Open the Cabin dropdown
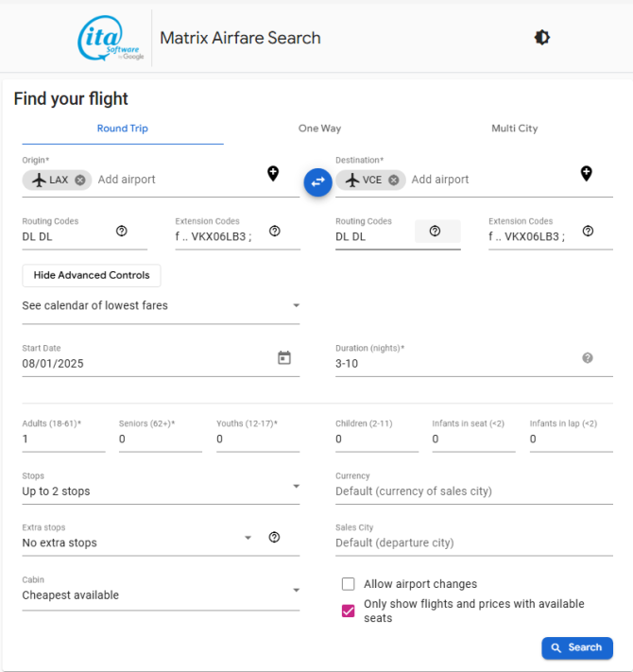 click(x=161, y=594)
